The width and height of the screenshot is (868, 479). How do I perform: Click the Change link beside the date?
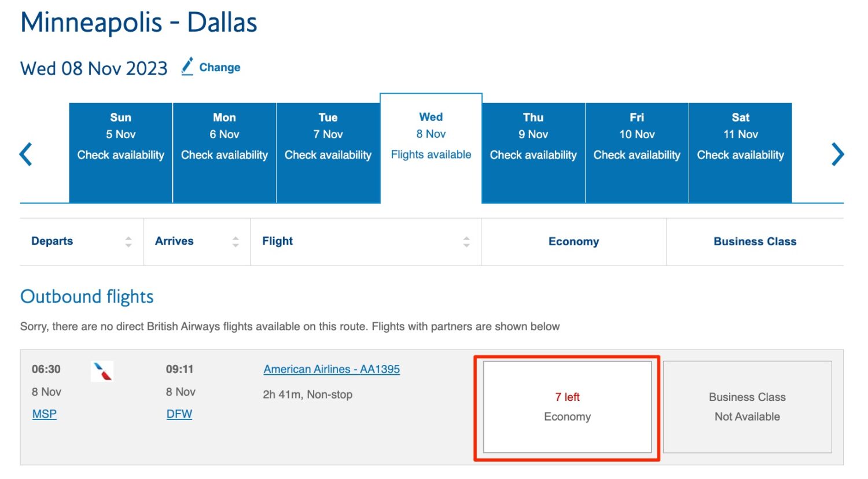219,67
